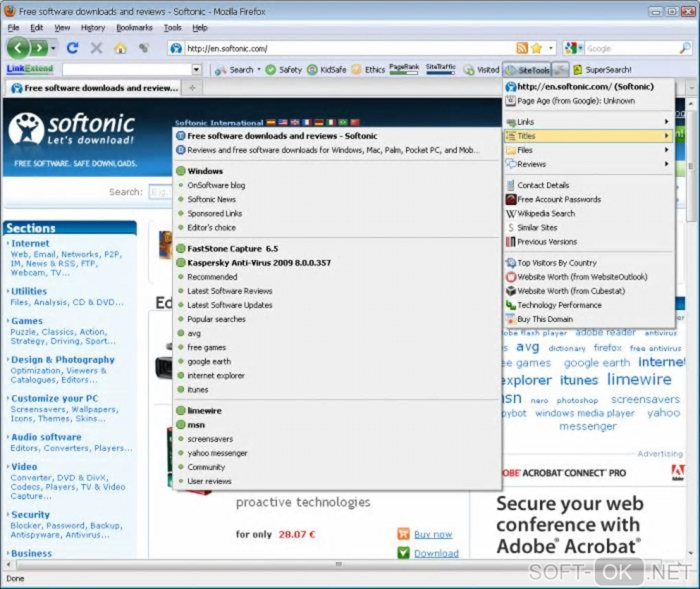The width and height of the screenshot is (700, 589).
Task: Select FastStone Capture 6.5 title entry
Action: [337, 249]
